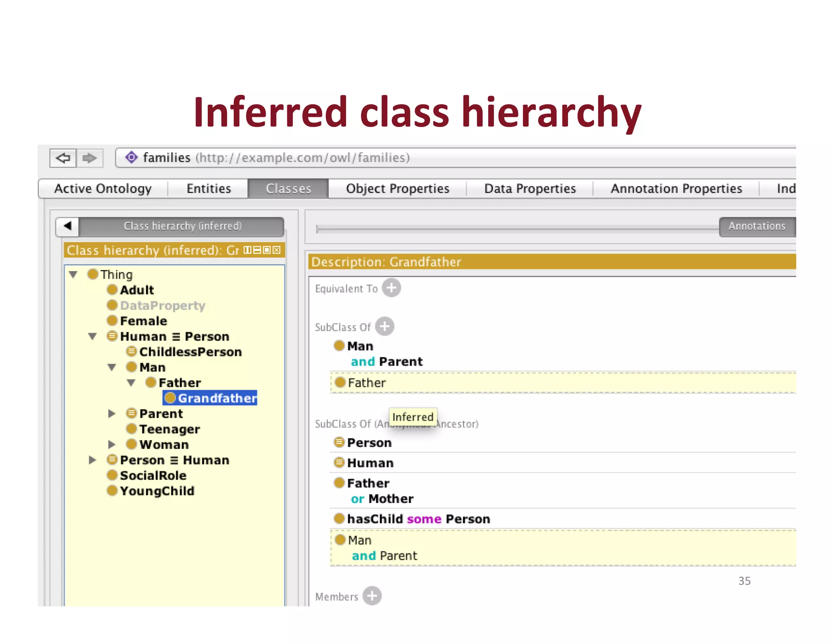
Task: Click the Description: Grandfather header bar
Action: (552, 262)
